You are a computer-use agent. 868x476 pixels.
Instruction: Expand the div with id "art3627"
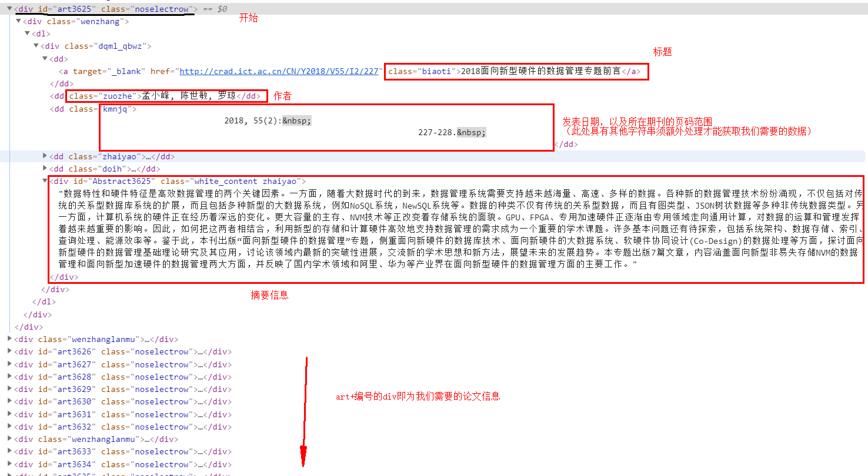coord(9,364)
